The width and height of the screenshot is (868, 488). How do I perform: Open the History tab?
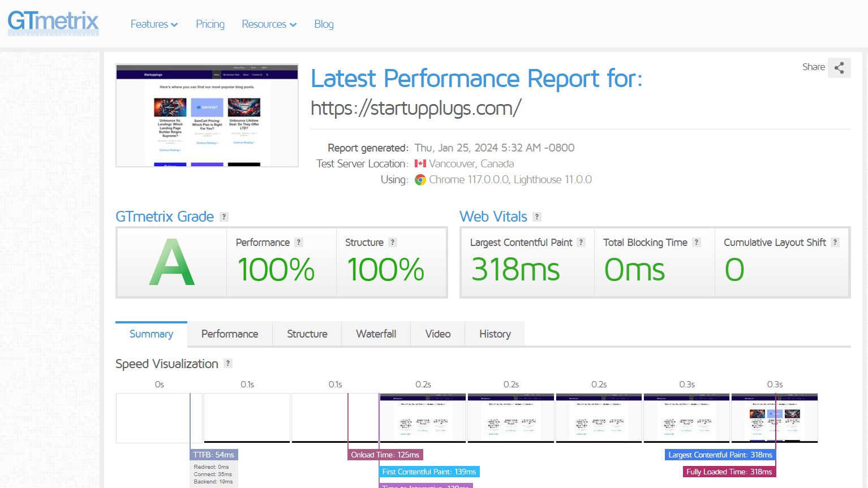[495, 334]
